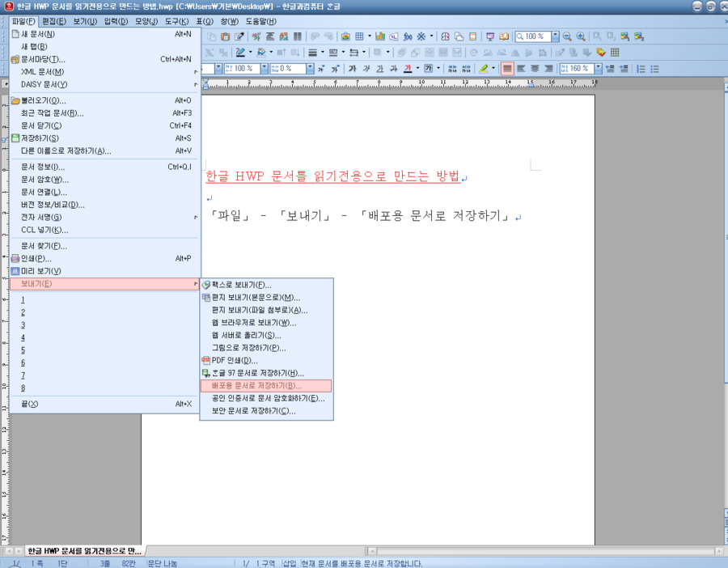Click 불러오기 in the File menu

[105, 101]
